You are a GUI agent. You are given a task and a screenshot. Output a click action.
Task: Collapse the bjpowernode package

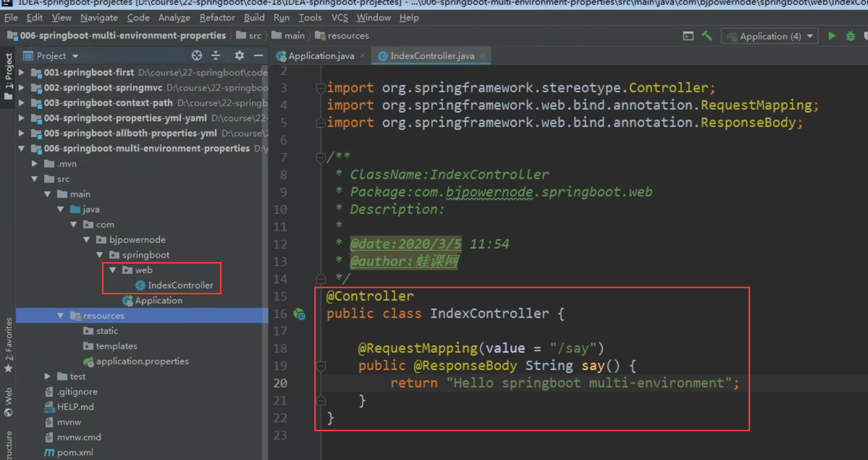[x=87, y=239]
